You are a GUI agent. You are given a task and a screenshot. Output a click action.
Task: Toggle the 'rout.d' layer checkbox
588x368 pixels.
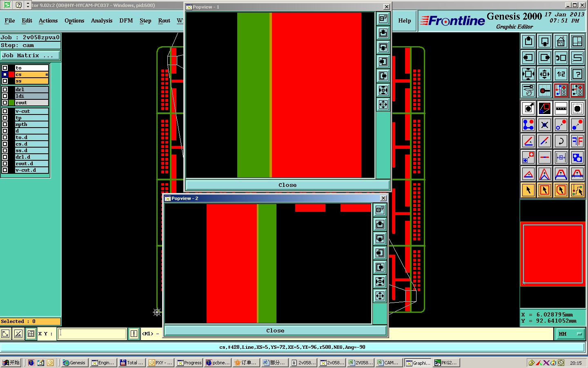click(x=5, y=164)
